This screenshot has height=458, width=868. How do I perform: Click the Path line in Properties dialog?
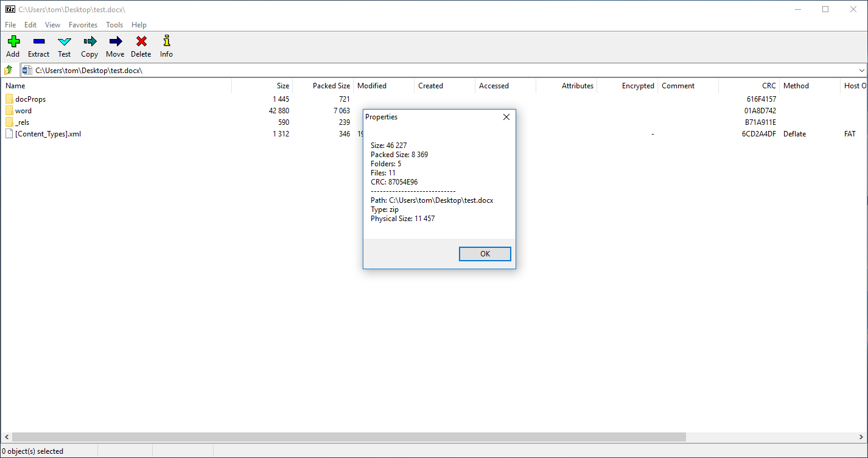pyautogui.click(x=432, y=200)
